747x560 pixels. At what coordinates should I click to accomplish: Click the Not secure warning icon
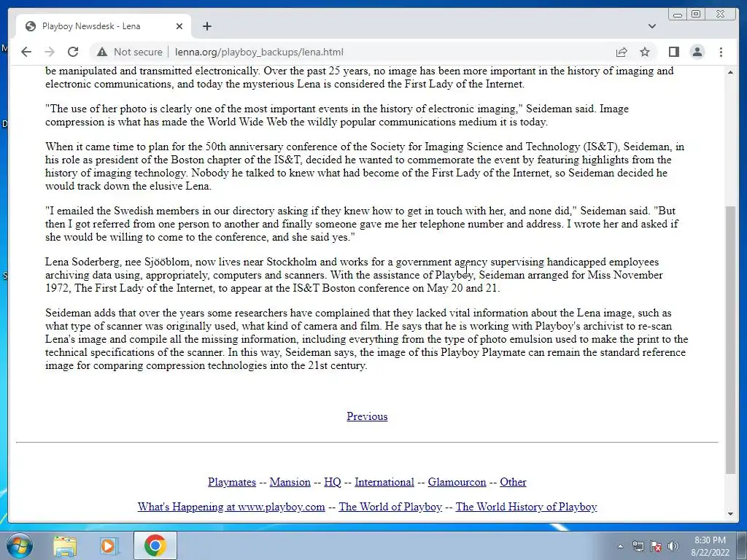[x=102, y=52]
